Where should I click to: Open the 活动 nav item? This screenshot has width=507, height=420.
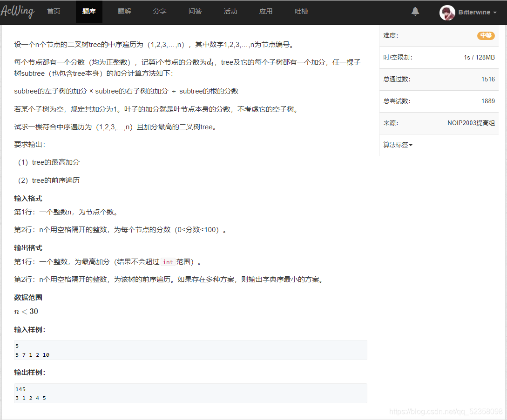230,11
